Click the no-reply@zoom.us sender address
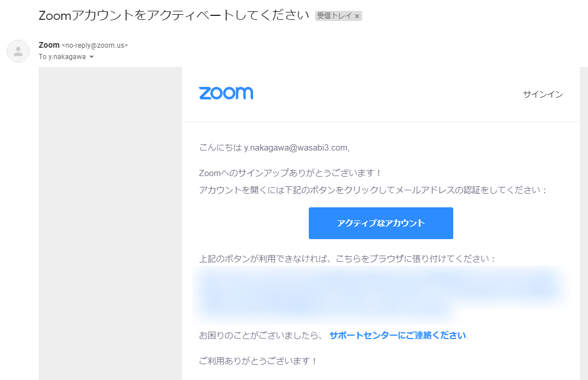Image resolution: width=588 pixels, height=380 pixels. (x=95, y=45)
